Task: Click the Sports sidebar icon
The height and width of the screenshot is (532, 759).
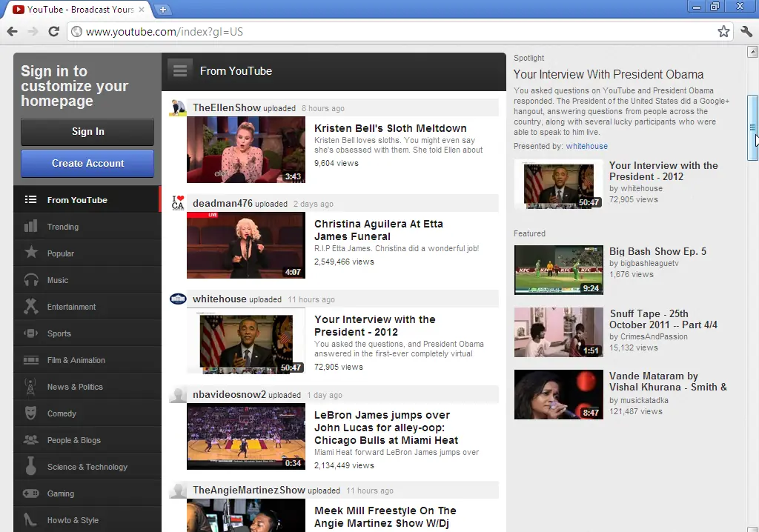Action: tap(31, 333)
